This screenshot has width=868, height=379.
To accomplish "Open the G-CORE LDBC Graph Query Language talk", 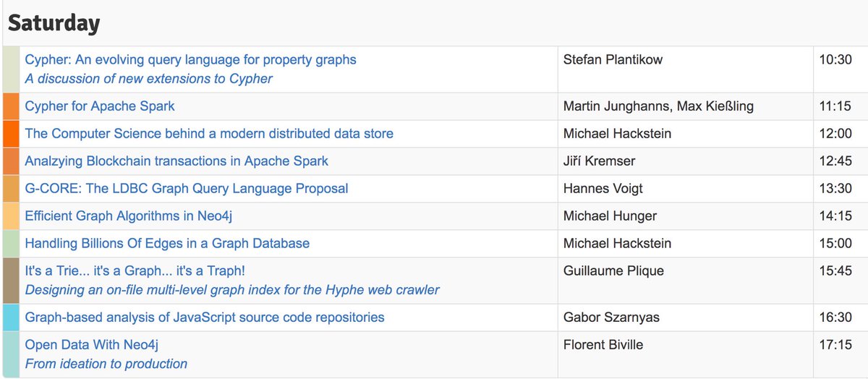I will pyautogui.click(x=186, y=189).
